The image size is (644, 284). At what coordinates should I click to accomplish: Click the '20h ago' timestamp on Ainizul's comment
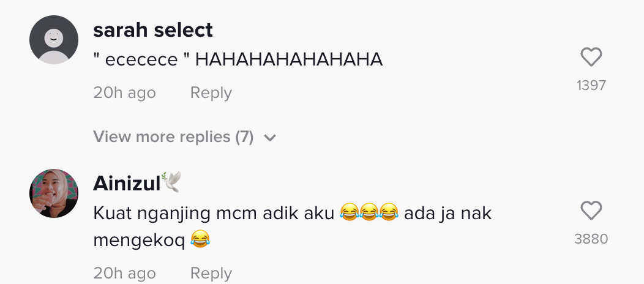pos(124,273)
